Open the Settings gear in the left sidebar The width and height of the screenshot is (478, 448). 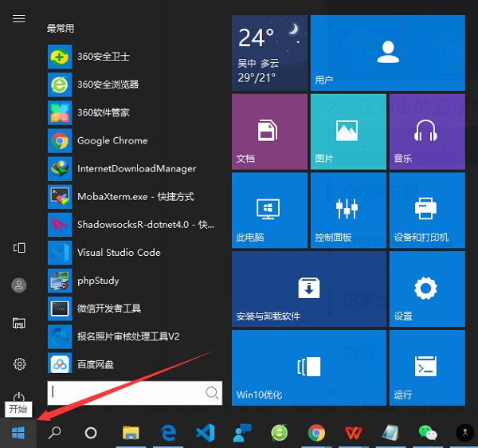point(20,364)
